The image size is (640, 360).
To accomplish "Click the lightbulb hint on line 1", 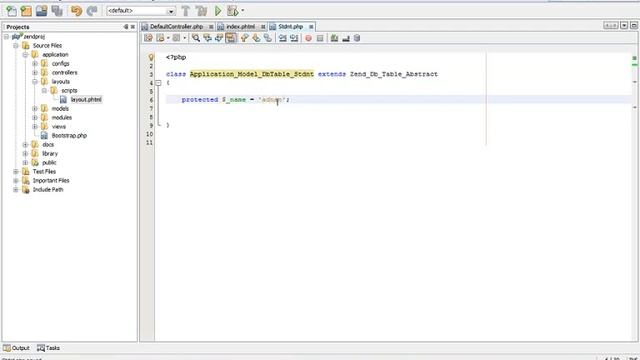I will click(x=151, y=57).
